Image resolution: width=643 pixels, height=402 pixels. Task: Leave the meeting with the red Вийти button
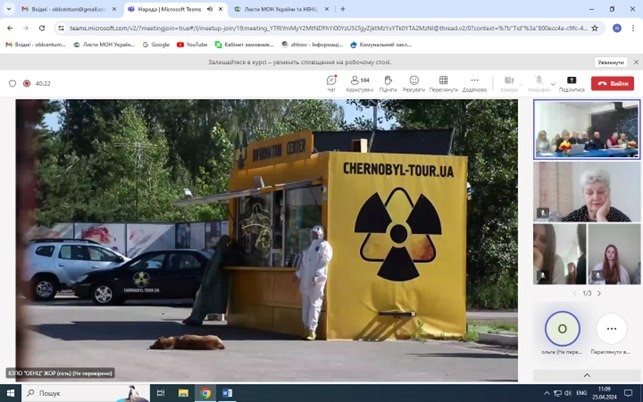612,83
